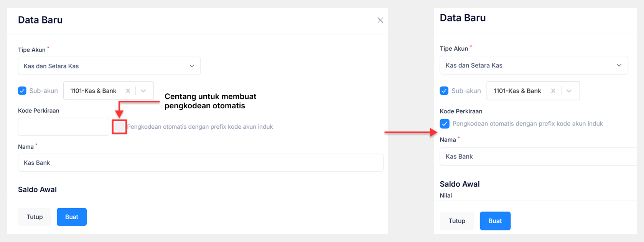
Task: Open Tipe Akun dropdown in right dialog
Action: [x=534, y=65]
